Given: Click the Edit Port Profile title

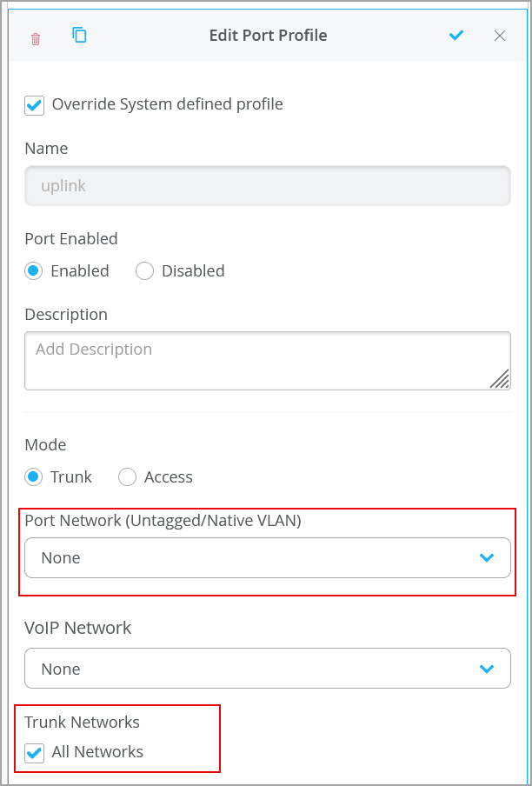Looking at the screenshot, I should click(268, 36).
